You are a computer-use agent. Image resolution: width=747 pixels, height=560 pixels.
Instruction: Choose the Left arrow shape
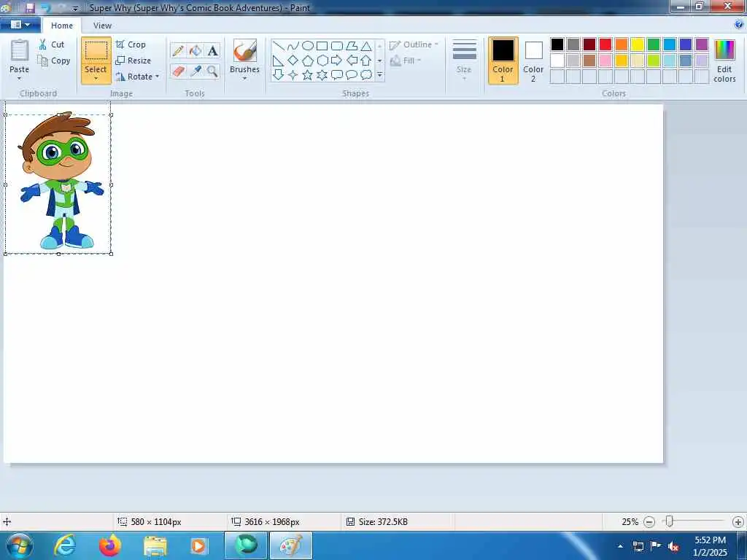coord(352,61)
